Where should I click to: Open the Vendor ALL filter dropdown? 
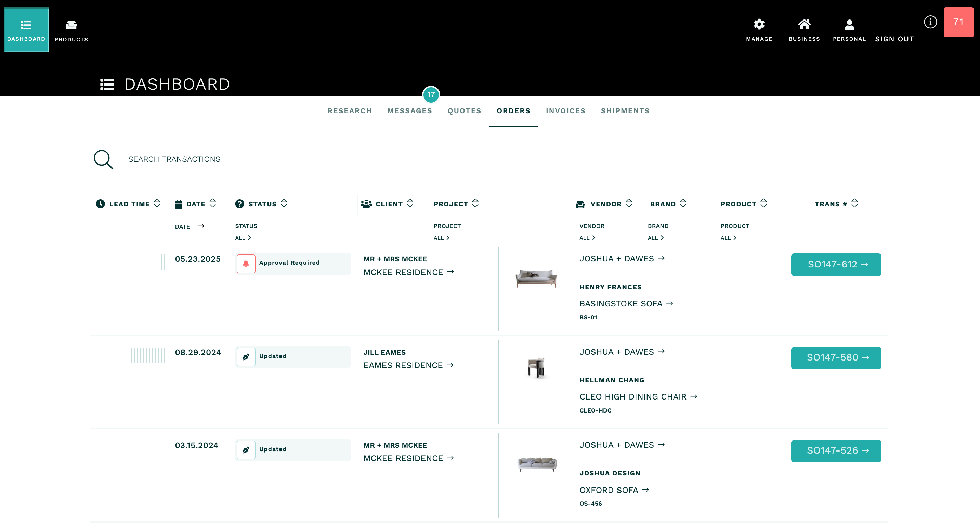point(587,237)
